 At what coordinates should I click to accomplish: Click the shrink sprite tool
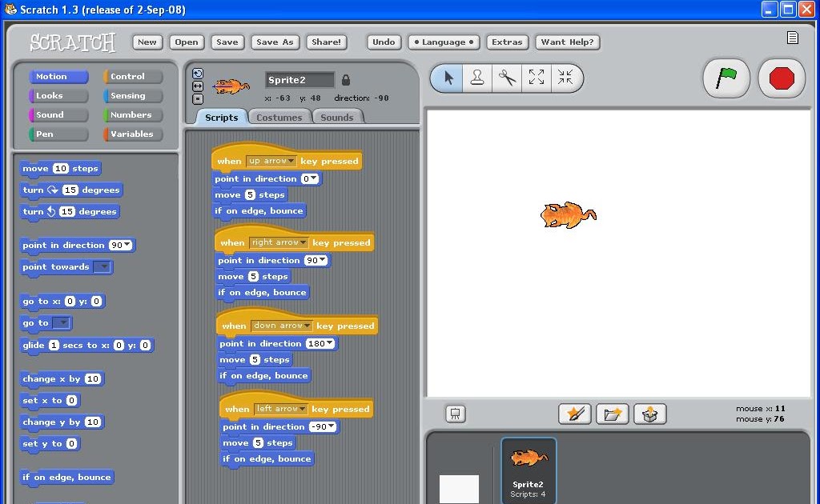[568, 78]
